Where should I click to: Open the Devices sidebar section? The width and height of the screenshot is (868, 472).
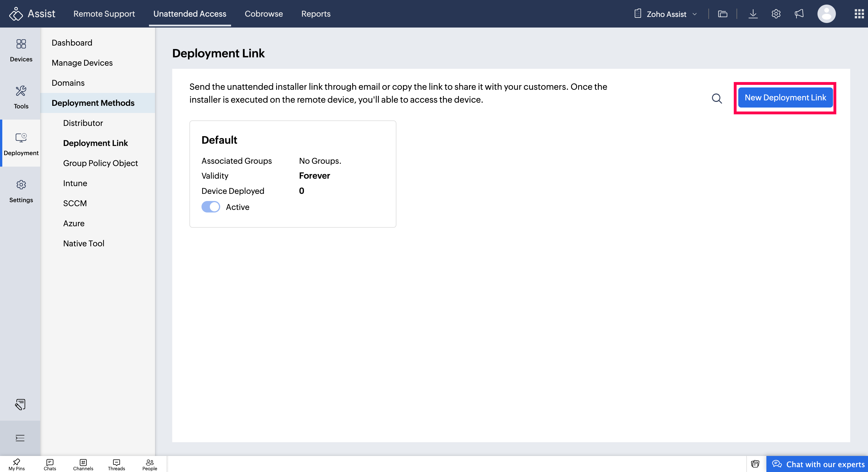coord(21,50)
